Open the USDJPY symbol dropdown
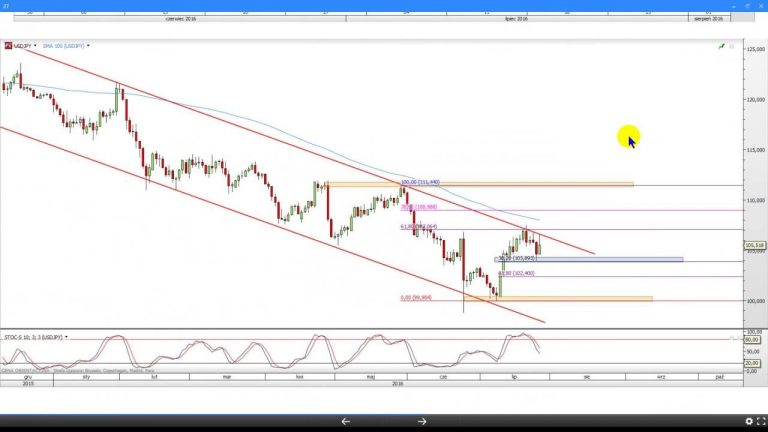The width and height of the screenshot is (768, 432). 35,46
